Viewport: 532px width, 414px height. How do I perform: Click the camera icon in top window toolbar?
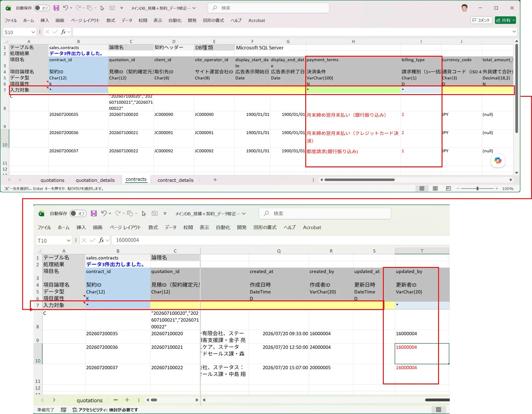[112, 8]
